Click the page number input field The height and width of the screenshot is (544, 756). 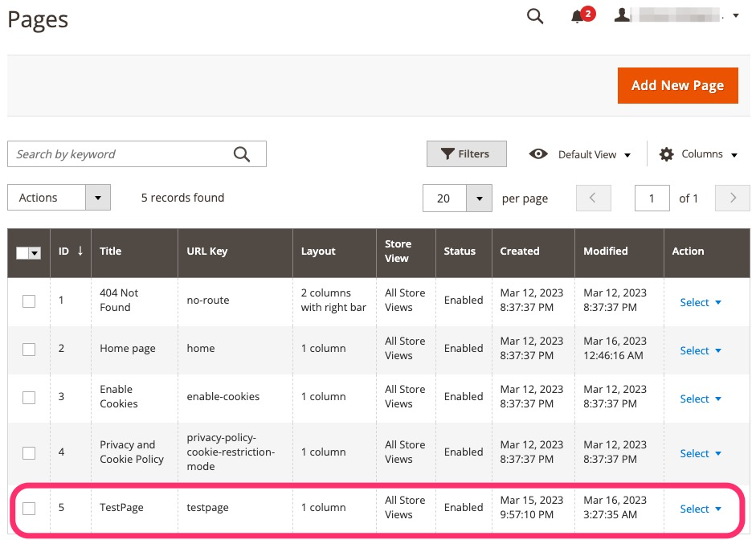click(652, 198)
